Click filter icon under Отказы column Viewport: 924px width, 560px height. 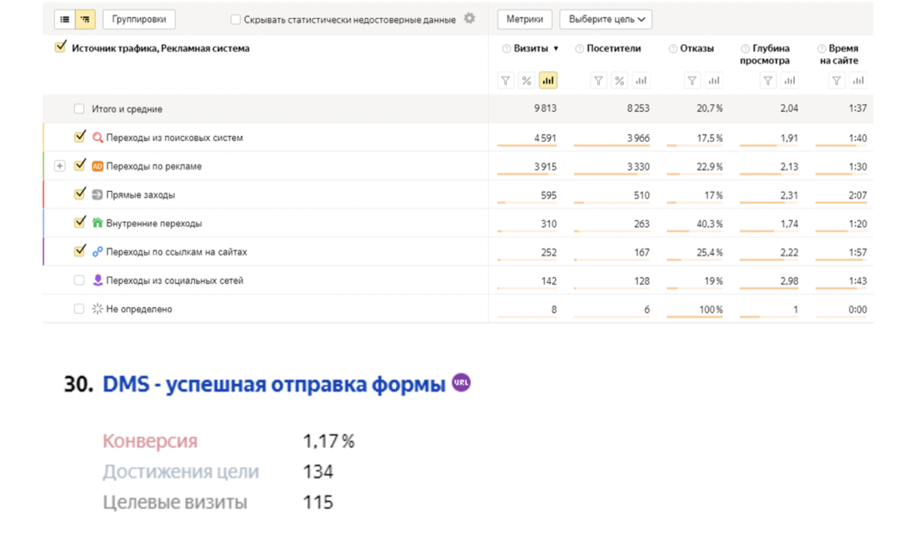[x=692, y=81]
